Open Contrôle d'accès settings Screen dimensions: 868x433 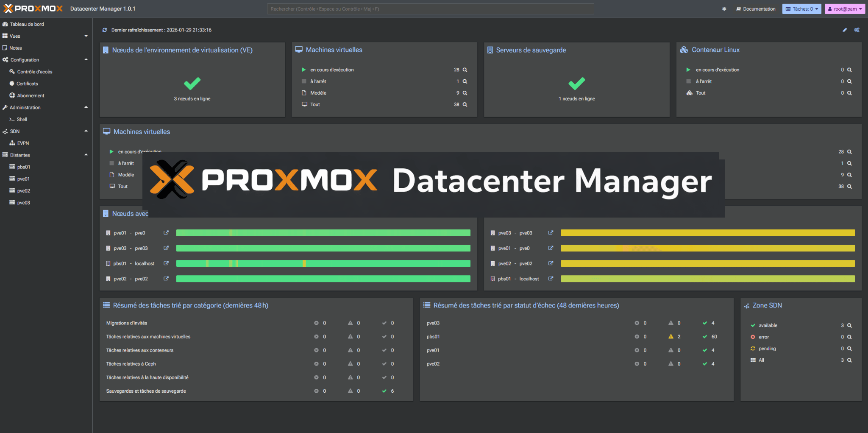click(x=34, y=72)
